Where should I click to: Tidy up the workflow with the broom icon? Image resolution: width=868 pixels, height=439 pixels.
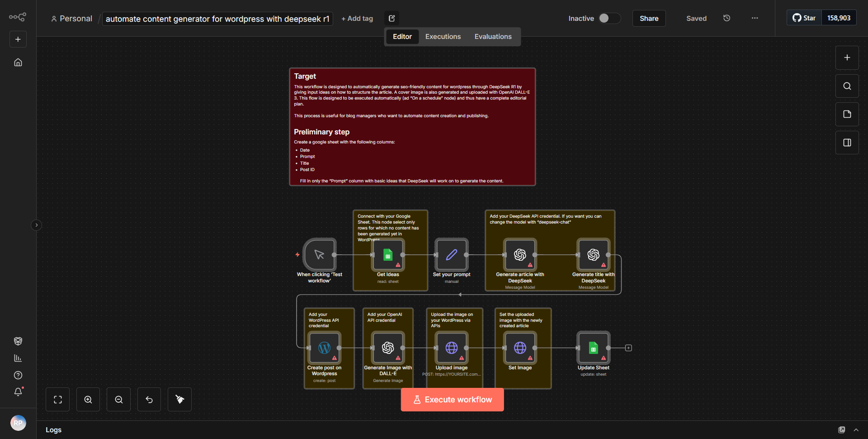coord(179,399)
